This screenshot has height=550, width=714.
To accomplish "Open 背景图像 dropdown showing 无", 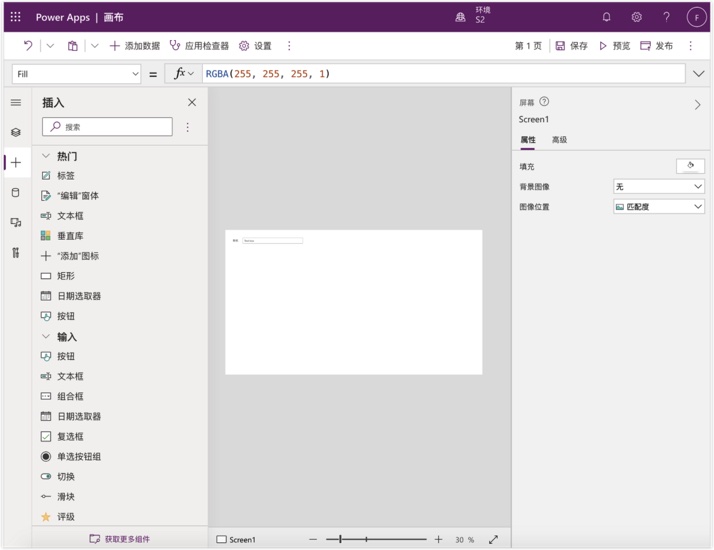I will [x=659, y=186].
